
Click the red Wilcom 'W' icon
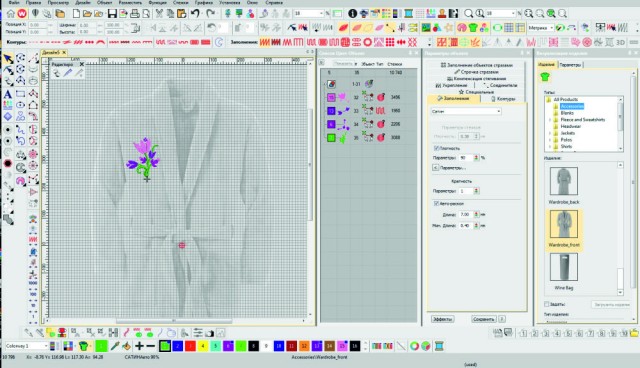coord(22,13)
